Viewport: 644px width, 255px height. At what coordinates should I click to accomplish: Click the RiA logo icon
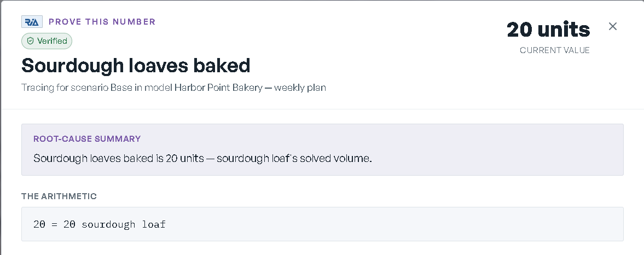coord(32,21)
